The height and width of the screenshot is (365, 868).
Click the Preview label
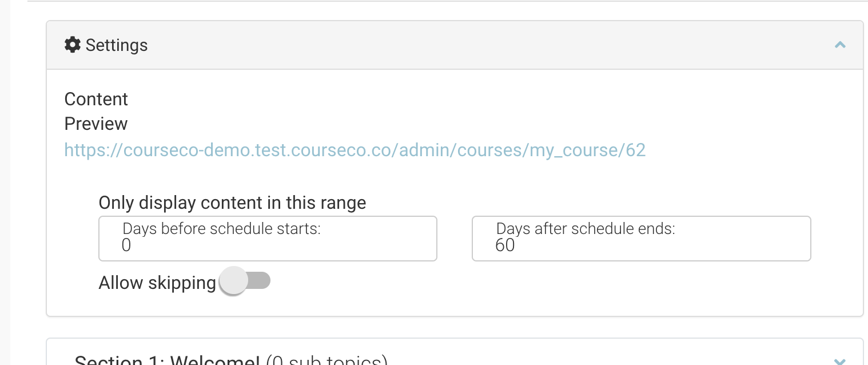coord(96,124)
